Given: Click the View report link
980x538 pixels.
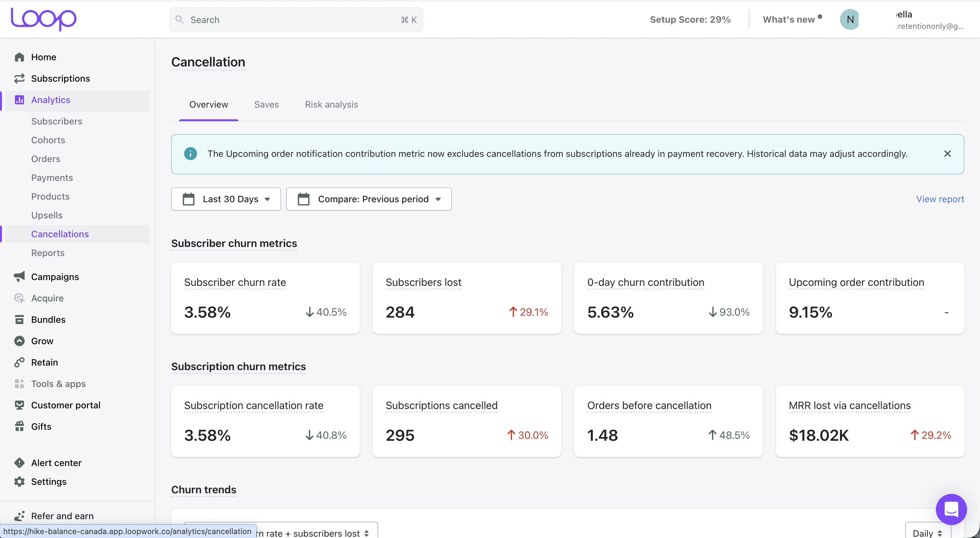Looking at the screenshot, I should pos(940,199).
